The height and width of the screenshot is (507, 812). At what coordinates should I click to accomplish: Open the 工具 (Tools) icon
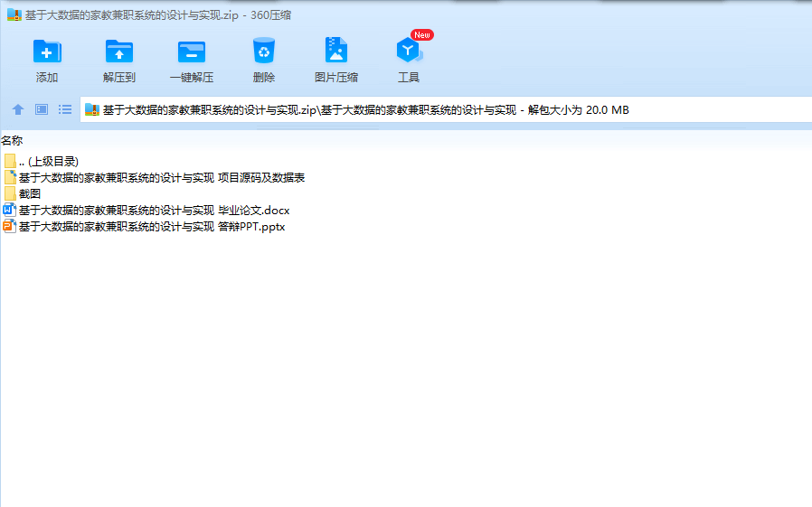pos(409,51)
